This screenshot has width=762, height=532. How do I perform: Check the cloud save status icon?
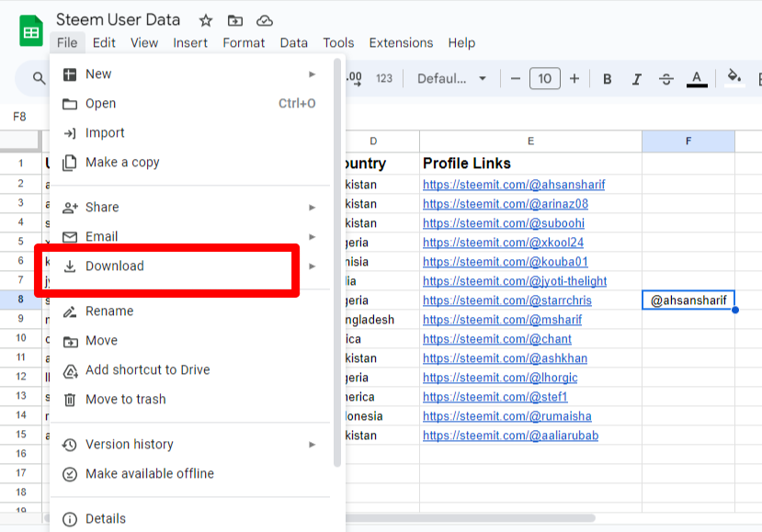click(265, 20)
